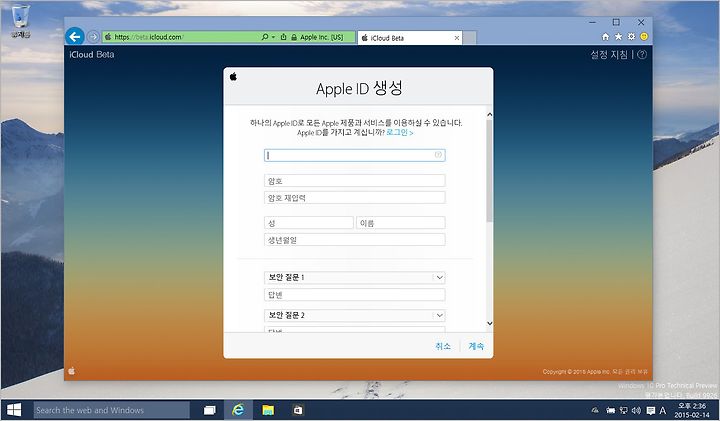Open the address bar search magnifier
Viewport: 720px width, 421px height.
[x=265, y=37]
